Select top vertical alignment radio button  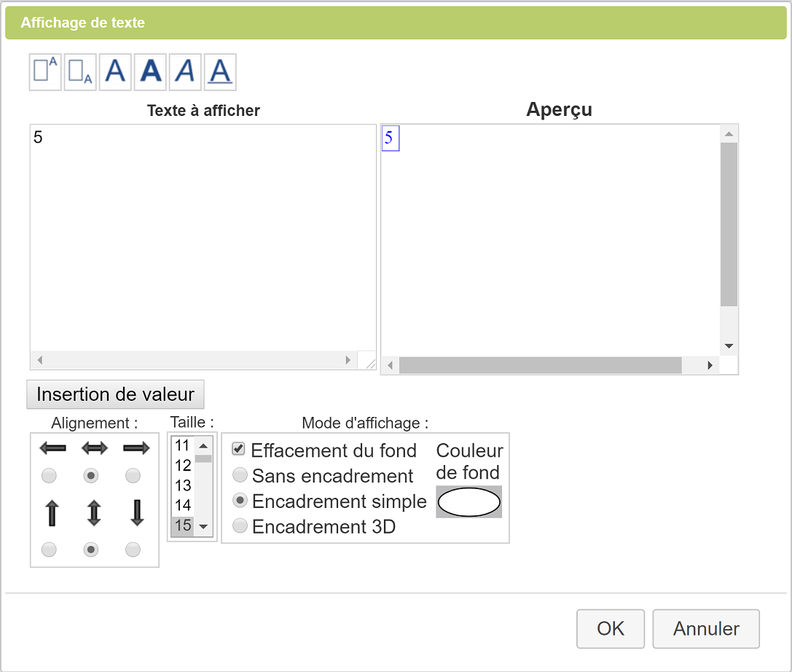49,550
